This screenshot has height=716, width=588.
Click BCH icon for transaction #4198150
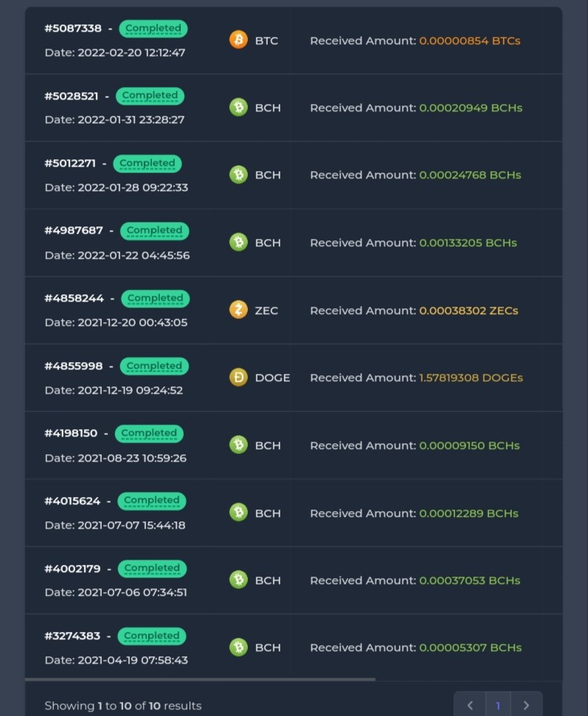click(x=238, y=445)
